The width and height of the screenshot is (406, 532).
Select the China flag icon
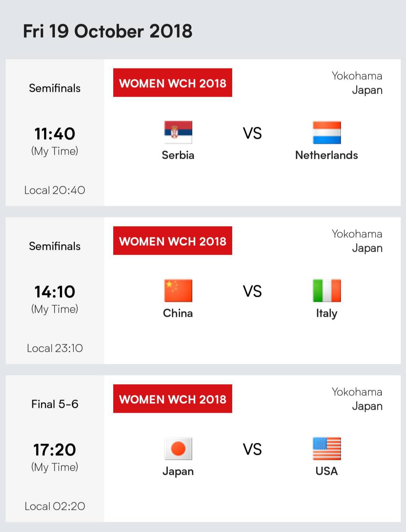click(x=178, y=290)
